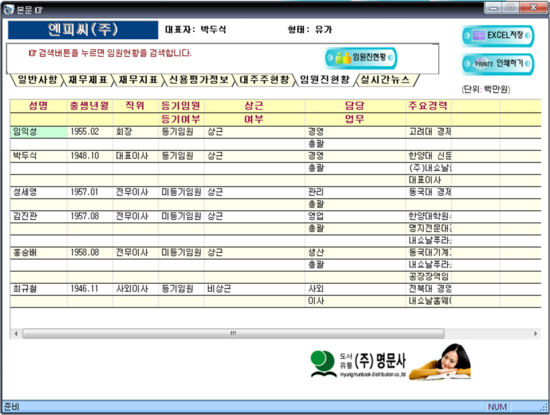Click the NUM indicator in status bar
Image resolution: width=550 pixels, height=415 pixels.
point(497,407)
